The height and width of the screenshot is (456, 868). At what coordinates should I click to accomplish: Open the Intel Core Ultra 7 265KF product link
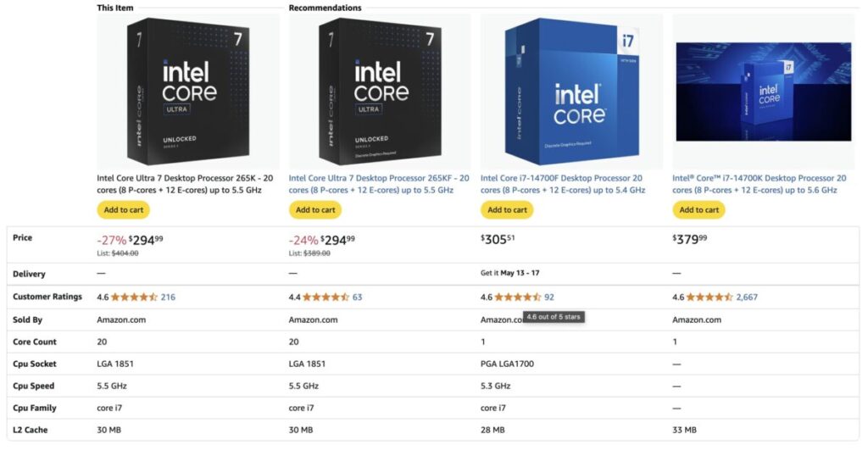(x=379, y=184)
